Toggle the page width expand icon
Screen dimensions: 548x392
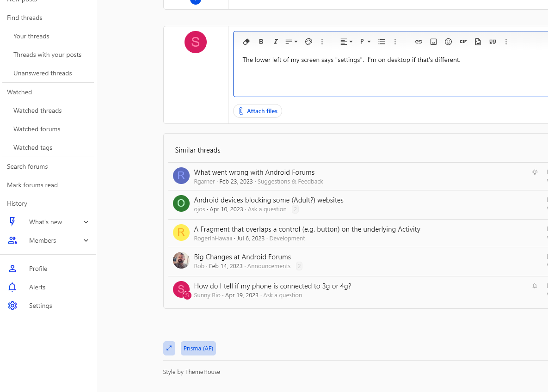point(169,349)
